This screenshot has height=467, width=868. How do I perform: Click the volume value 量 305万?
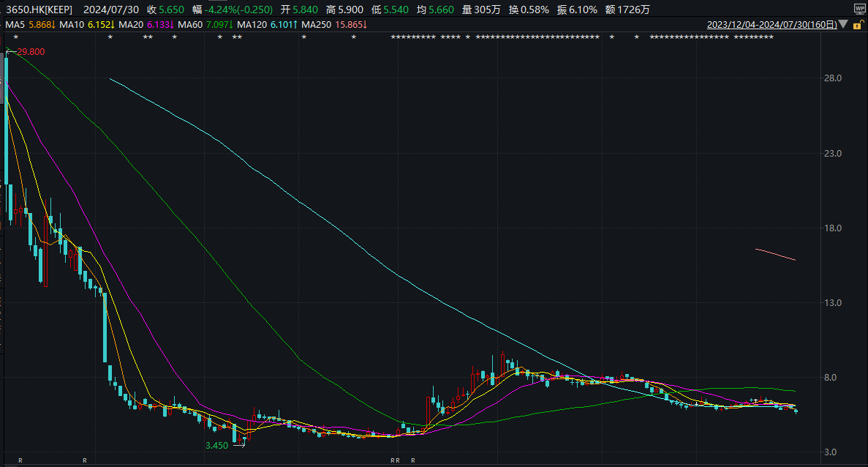coord(481,10)
